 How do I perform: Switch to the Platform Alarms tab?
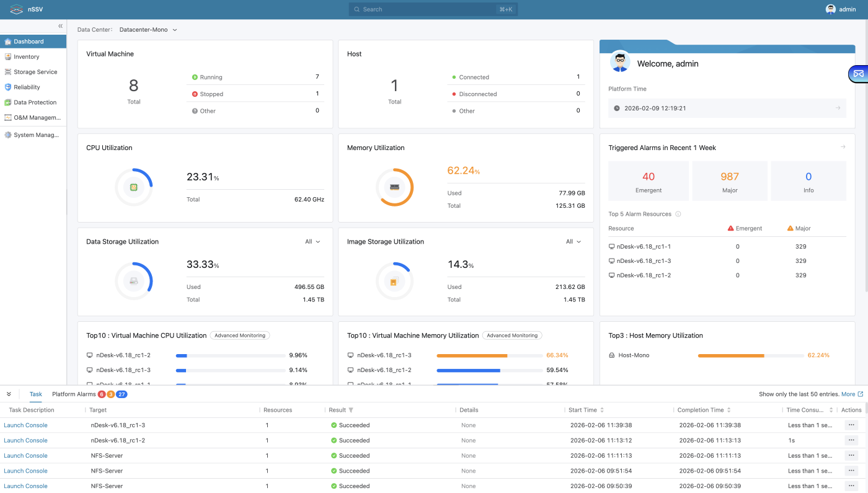(74, 394)
